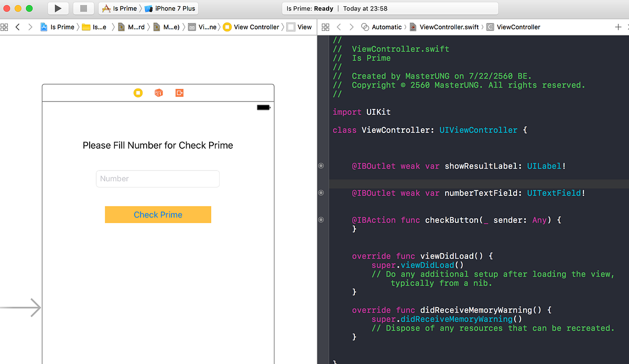
Task: Click the Number text field placeholder
Action: [x=157, y=179]
